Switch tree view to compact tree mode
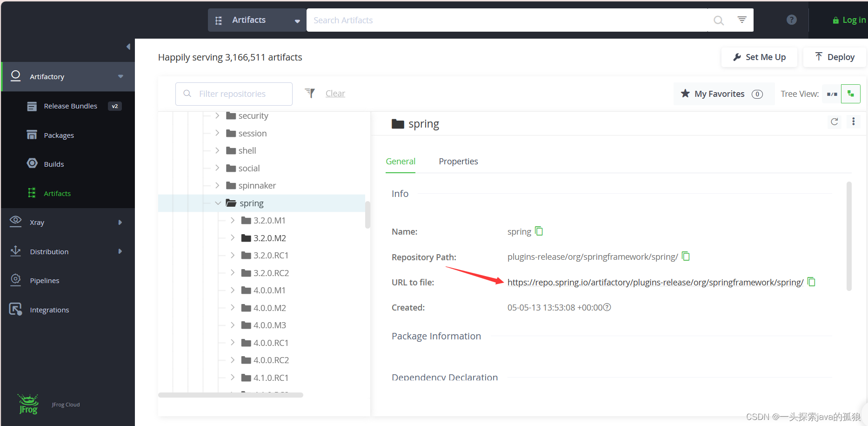868x426 pixels. point(851,94)
